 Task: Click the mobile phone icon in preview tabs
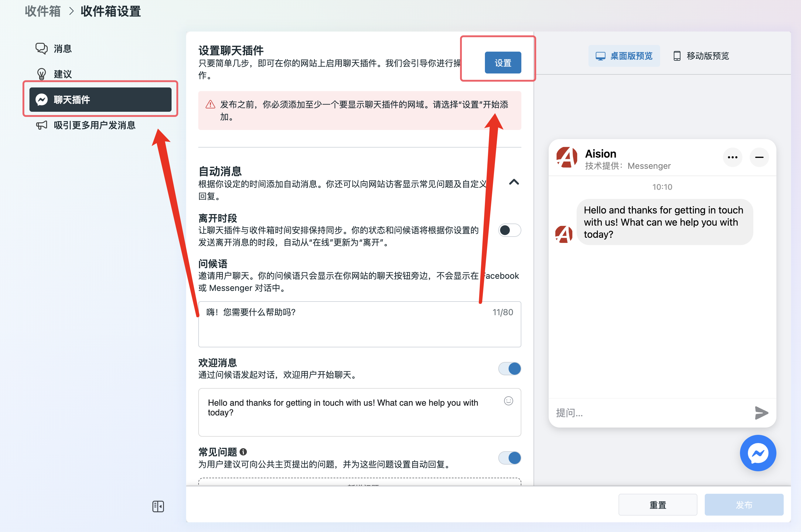[677, 56]
